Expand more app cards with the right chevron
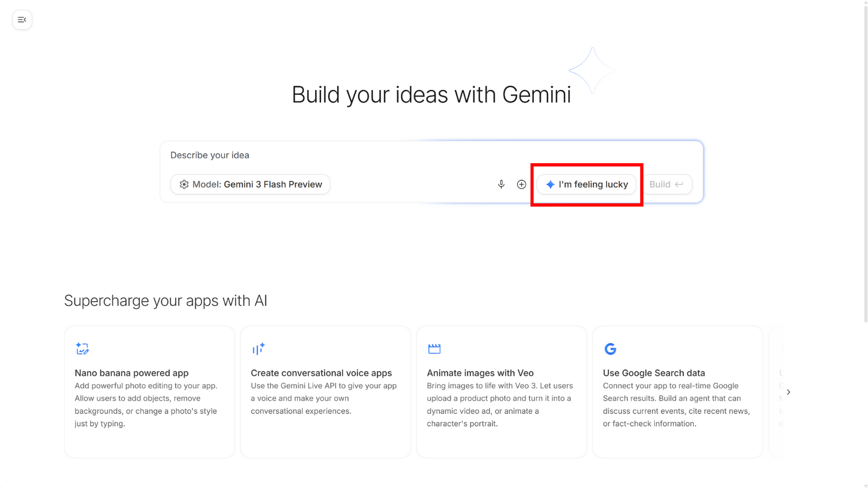This screenshot has width=868, height=488. click(788, 391)
